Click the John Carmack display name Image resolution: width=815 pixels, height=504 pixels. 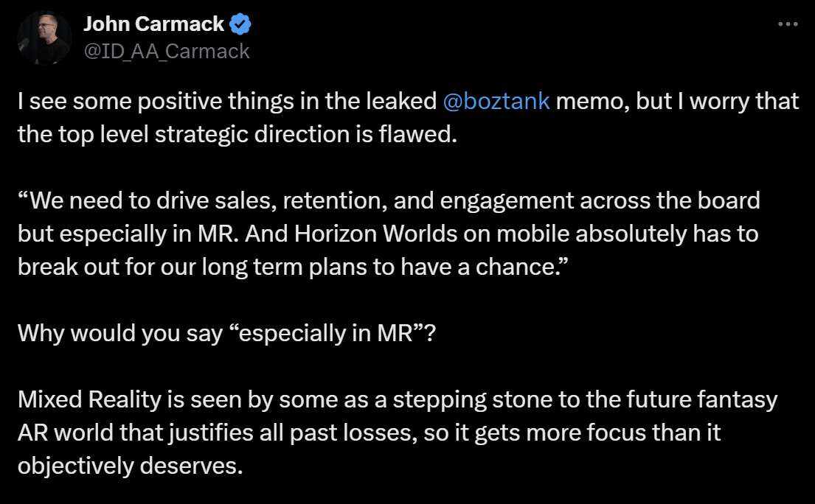(x=153, y=24)
